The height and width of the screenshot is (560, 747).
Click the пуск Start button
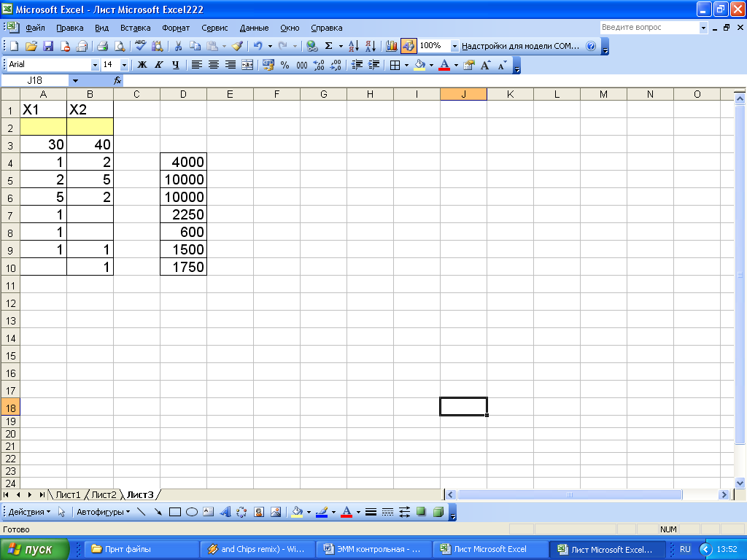click(x=34, y=549)
